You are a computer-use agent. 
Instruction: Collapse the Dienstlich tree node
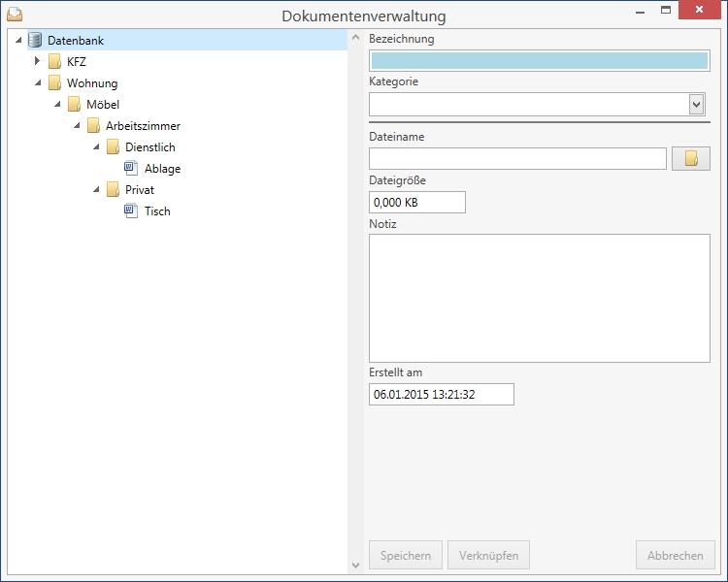pyautogui.click(x=96, y=146)
